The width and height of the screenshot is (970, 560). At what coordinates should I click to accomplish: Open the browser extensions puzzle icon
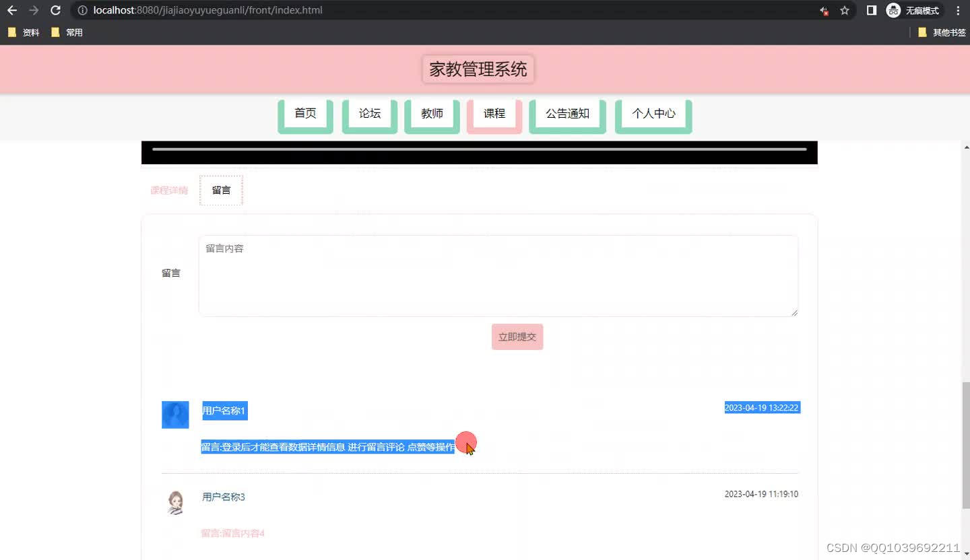click(x=823, y=10)
